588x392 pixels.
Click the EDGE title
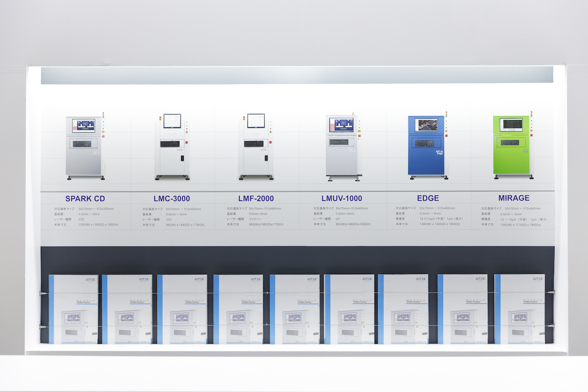point(428,198)
